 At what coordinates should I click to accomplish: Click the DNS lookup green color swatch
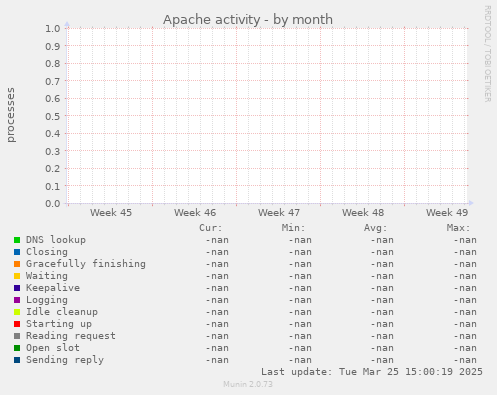tap(17, 240)
